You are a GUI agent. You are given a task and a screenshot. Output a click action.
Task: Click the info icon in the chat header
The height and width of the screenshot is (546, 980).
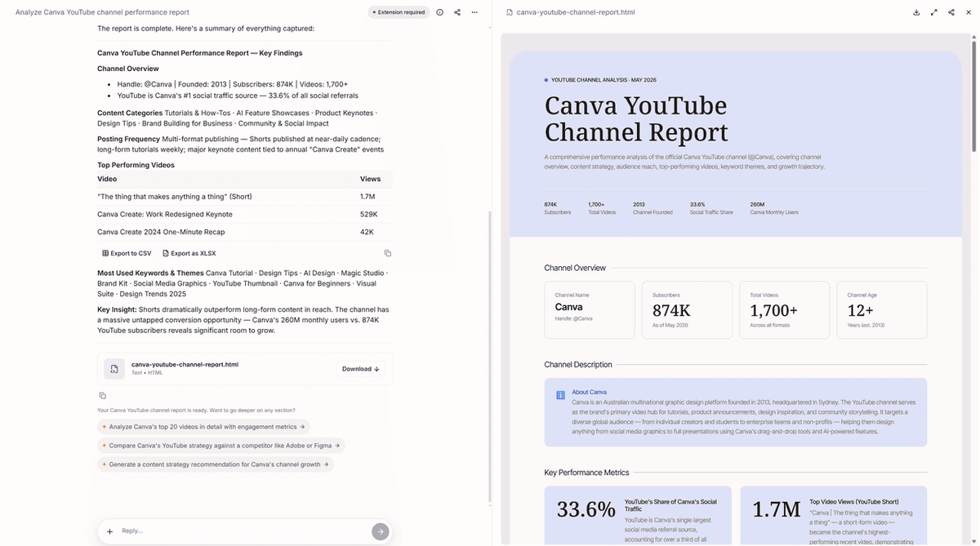coord(439,12)
